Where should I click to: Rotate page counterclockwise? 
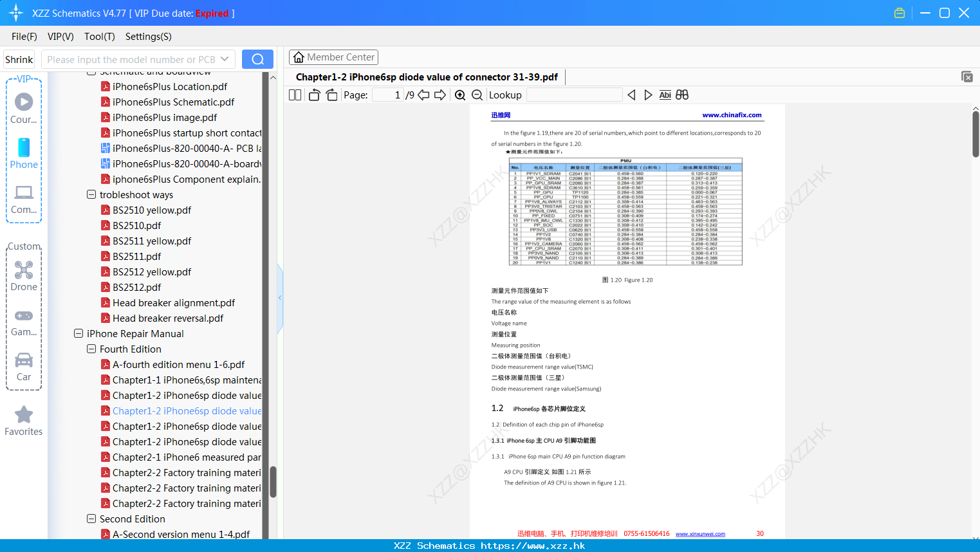[314, 95]
